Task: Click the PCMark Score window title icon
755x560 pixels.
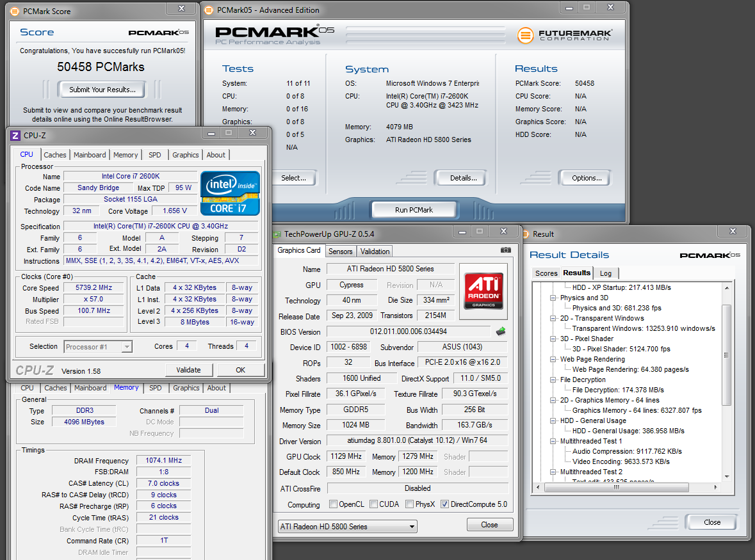Action: pos(15,11)
